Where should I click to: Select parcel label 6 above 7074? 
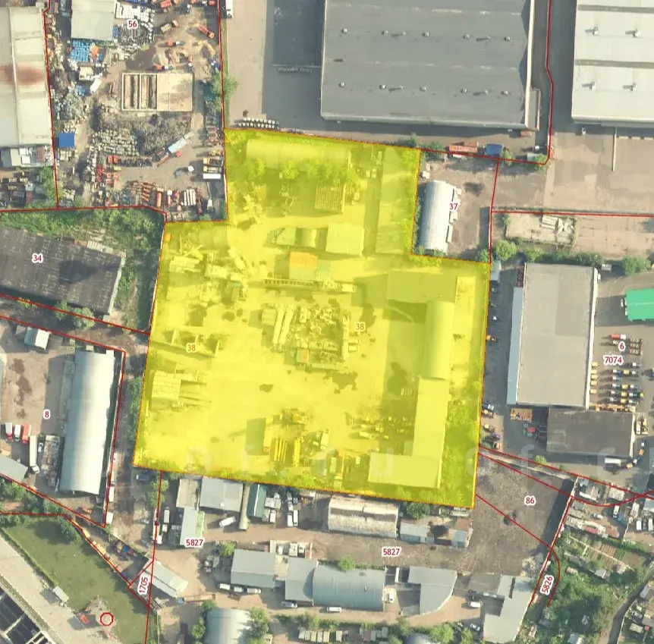(x=622, y=346)
